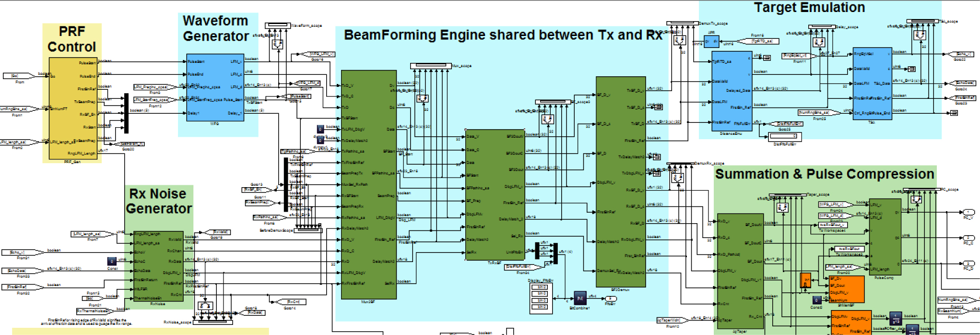This screenshot has width=980, height=335.
Task: Open the WaveForm_scope block
Action: 277,25
